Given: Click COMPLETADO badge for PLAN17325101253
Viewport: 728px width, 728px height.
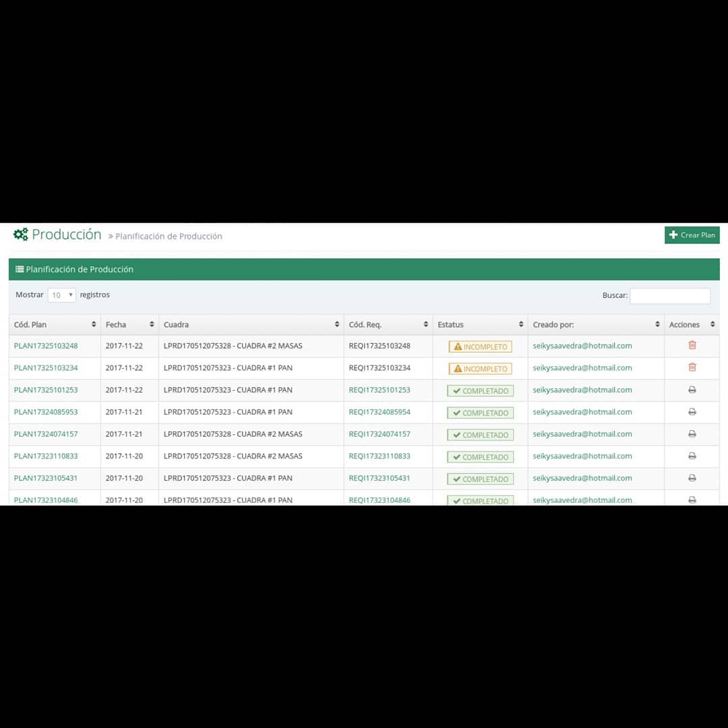Looking at the screenshot, I should [x=480, y=391].
